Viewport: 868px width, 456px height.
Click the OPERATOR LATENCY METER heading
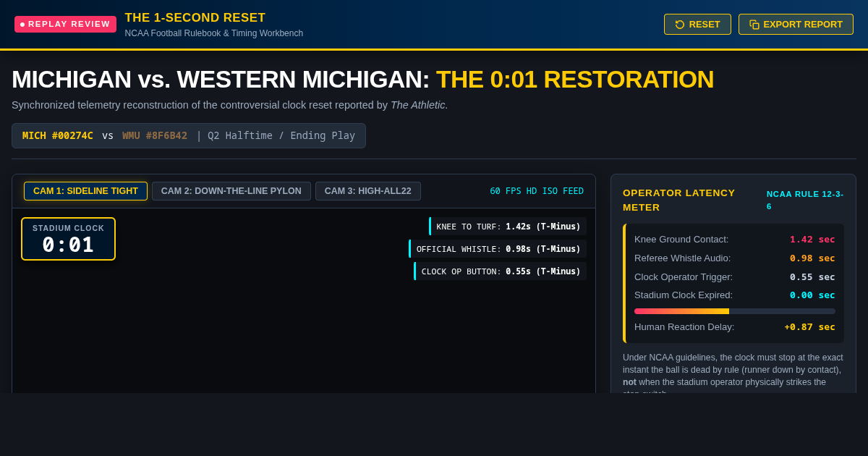click(679, 200)
